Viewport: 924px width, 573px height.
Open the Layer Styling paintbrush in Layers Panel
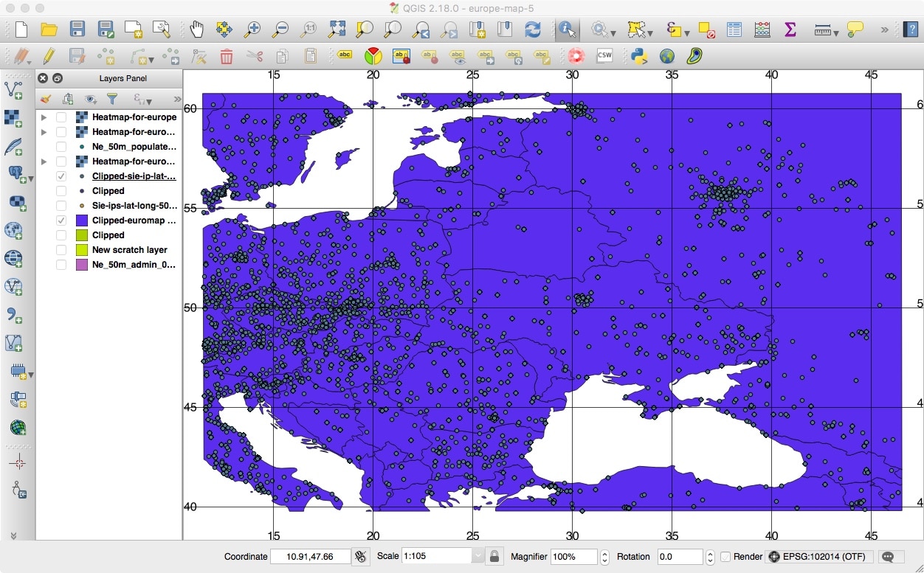tap(46, 98)
